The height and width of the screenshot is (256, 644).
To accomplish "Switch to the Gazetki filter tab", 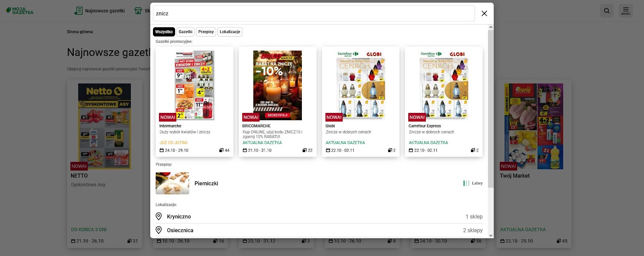I will coord(186,32).
